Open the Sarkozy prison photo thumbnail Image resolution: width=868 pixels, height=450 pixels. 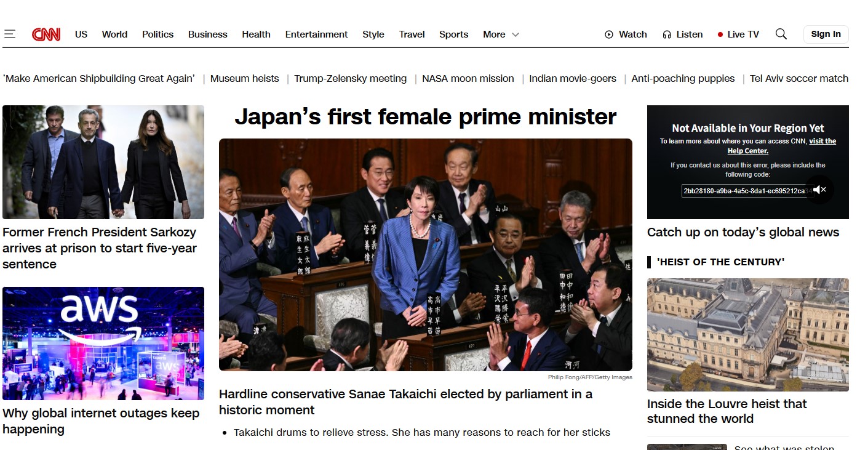(x=103, y=162)
